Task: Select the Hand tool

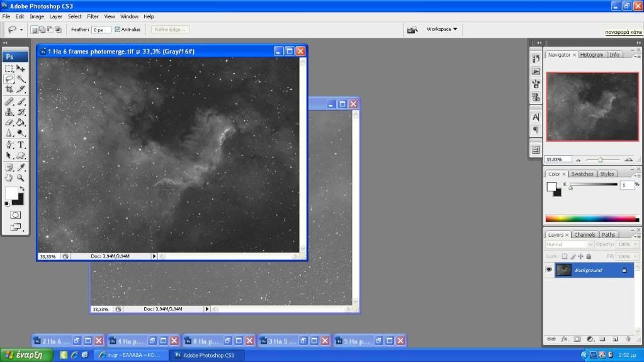Action: click(9, 178)
